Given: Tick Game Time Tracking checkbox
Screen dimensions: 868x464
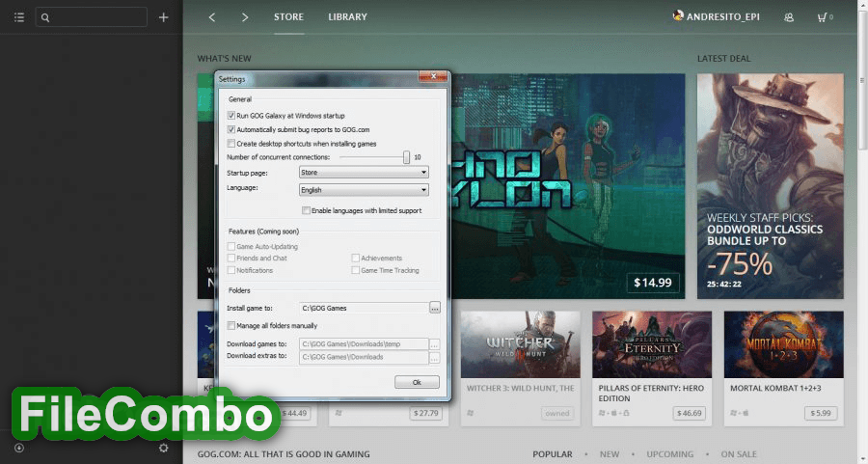Looking at the screenshot, I should click(x=355, y=270).
